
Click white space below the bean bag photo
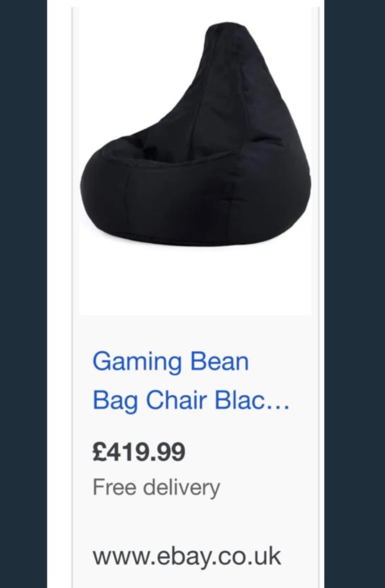click(x=195, y=281)
